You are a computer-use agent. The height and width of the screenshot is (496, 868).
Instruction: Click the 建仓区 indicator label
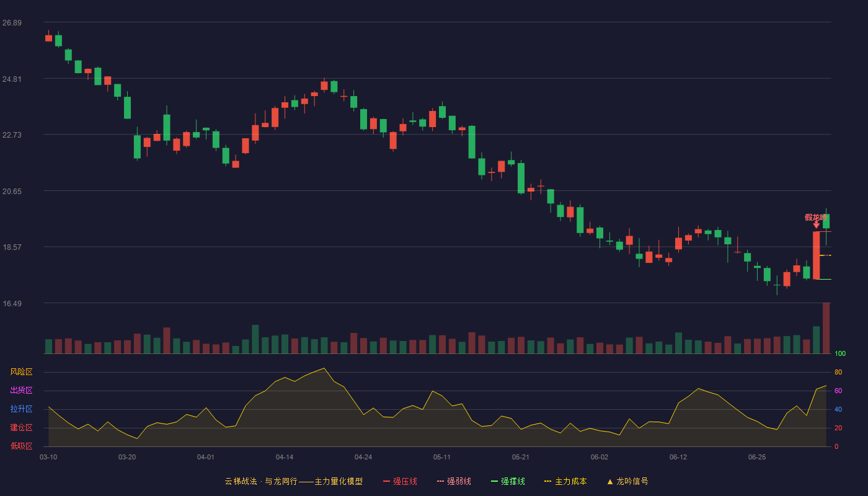[x=21, y=428]
